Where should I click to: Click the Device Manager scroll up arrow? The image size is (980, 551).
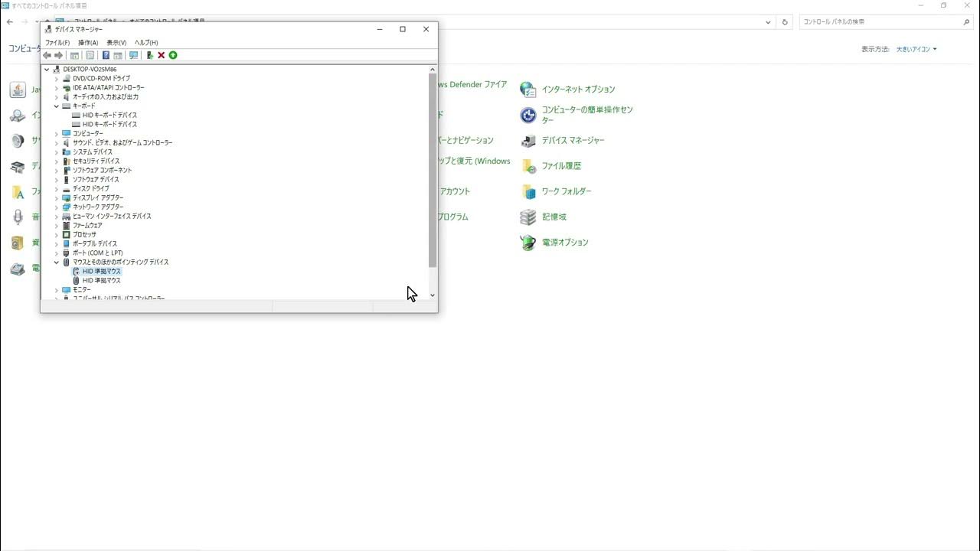[x=433, y=70]
